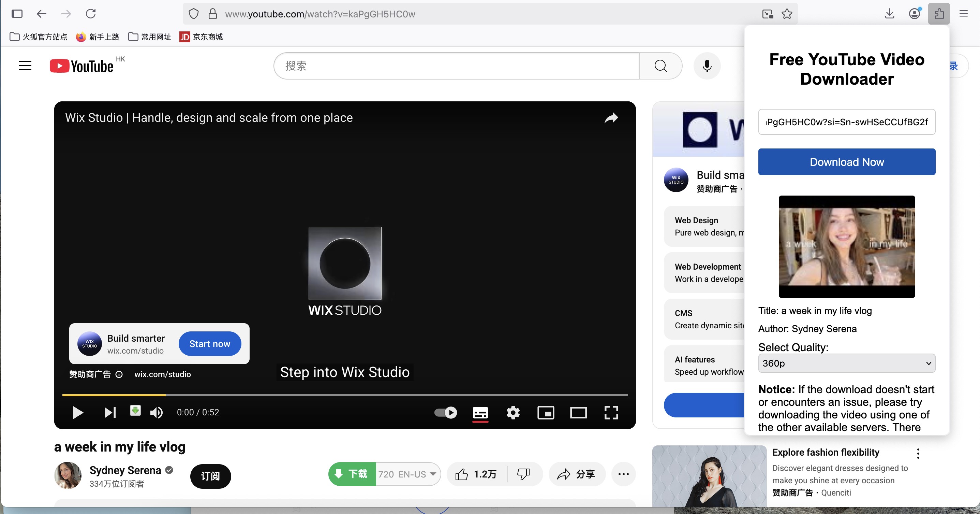The image size is (980, 514).
Task: Like the video (1.2万)
Action: pyautogui.click(x=477, y=474)
